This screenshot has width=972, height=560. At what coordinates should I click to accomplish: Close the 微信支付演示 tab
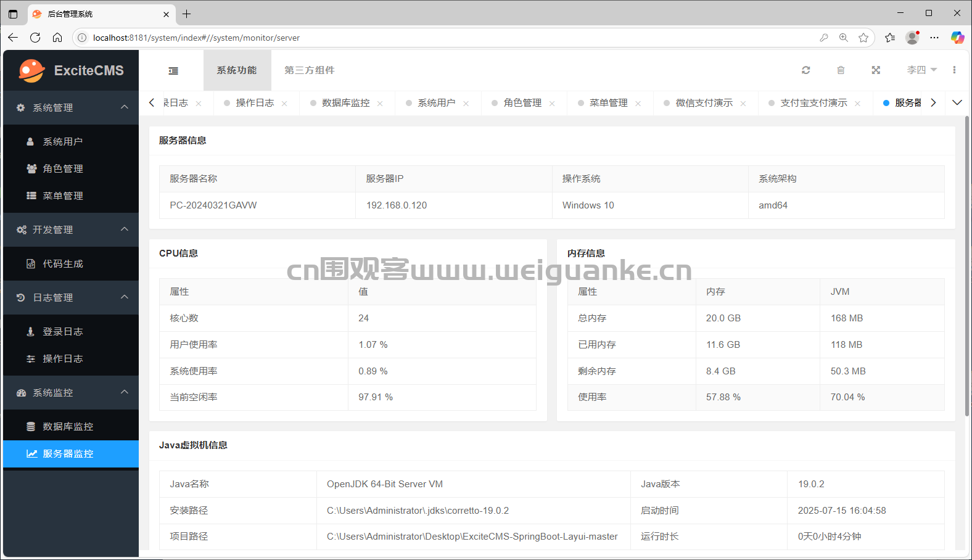743,104
